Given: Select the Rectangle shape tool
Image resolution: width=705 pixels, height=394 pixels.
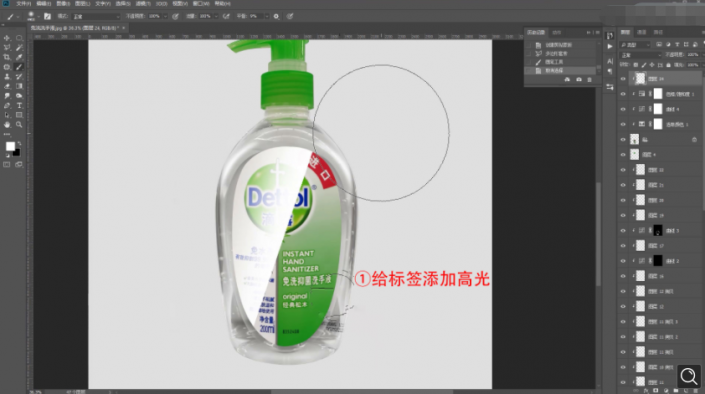Looking at the screenshot, I should (19, 115).
